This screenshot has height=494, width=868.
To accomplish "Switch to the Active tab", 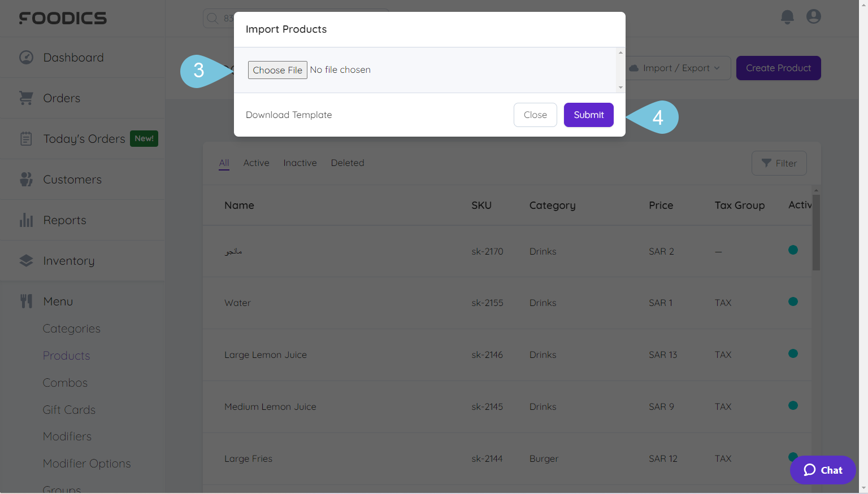I will click(x=256, y=163).
